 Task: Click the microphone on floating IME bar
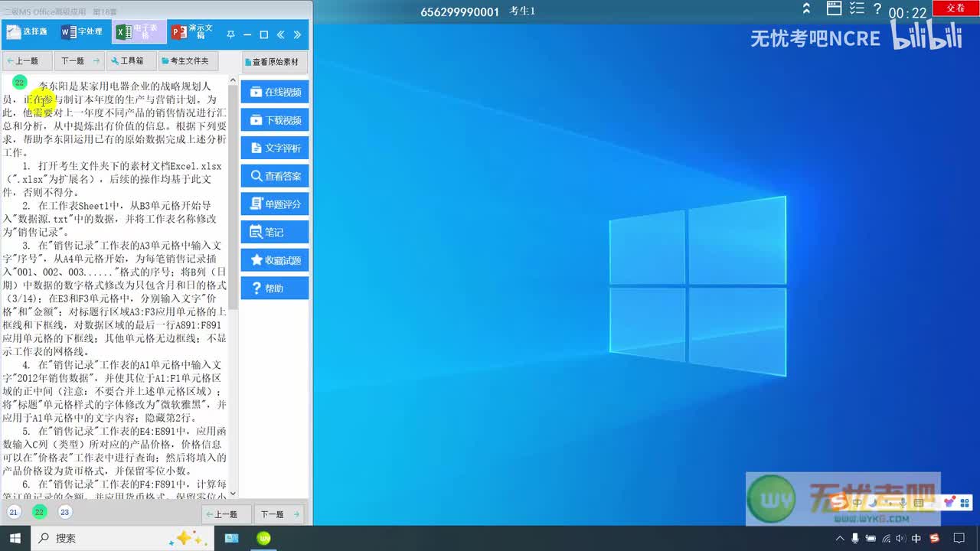[903, 503]
